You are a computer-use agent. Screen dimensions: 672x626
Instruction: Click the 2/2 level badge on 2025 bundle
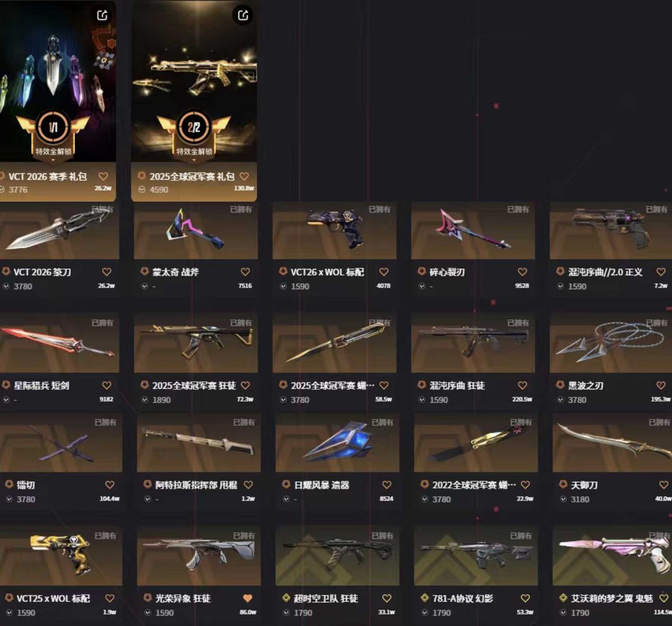pyautogui.click(x=194, y=127)
